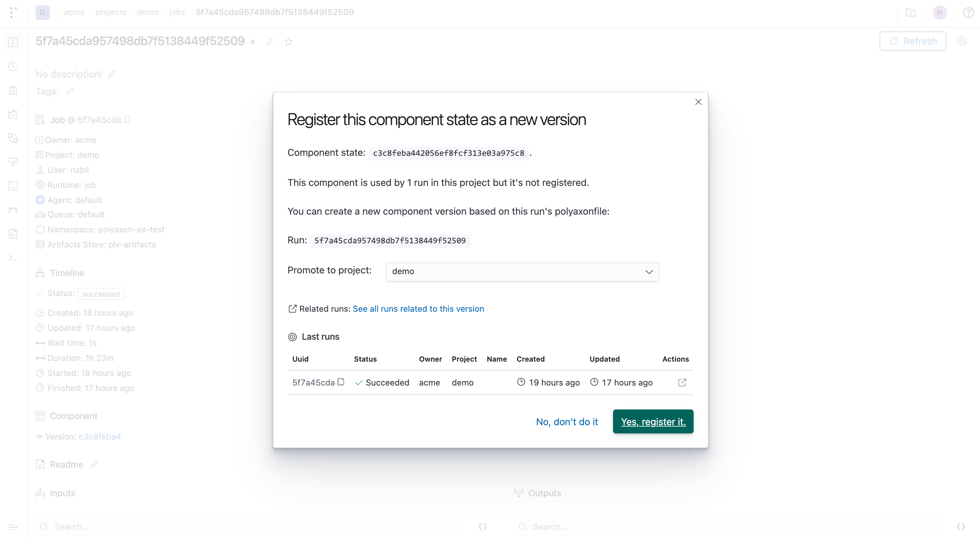Click the Created column header
This screenshot has height=539, width=980.
click(x=530, y=359)
